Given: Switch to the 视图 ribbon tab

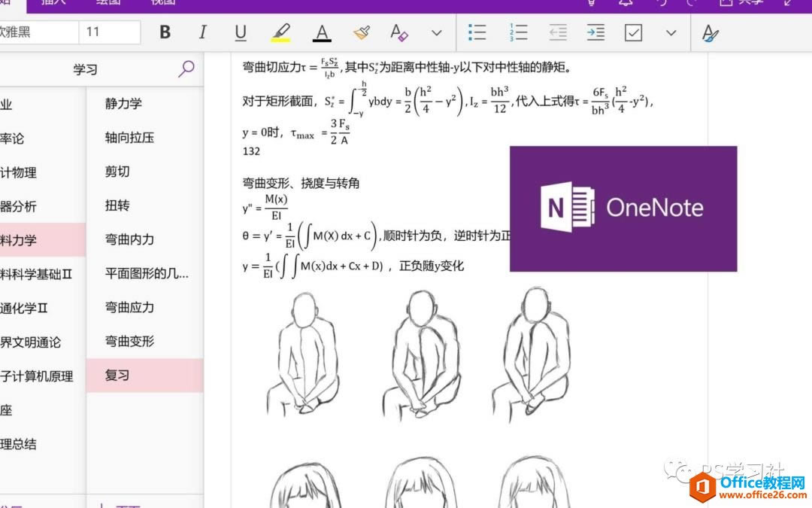Looking at the screenshot, I should click(x=162, y=2).
